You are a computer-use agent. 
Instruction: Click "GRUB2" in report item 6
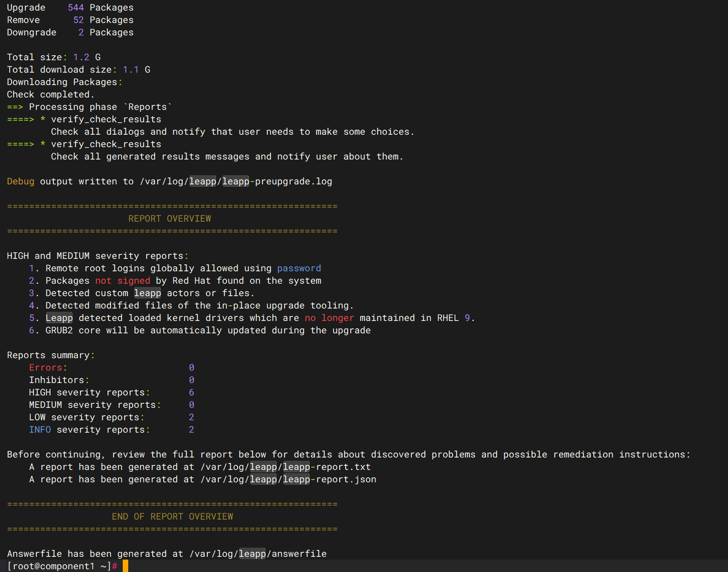tap(59, 331)
